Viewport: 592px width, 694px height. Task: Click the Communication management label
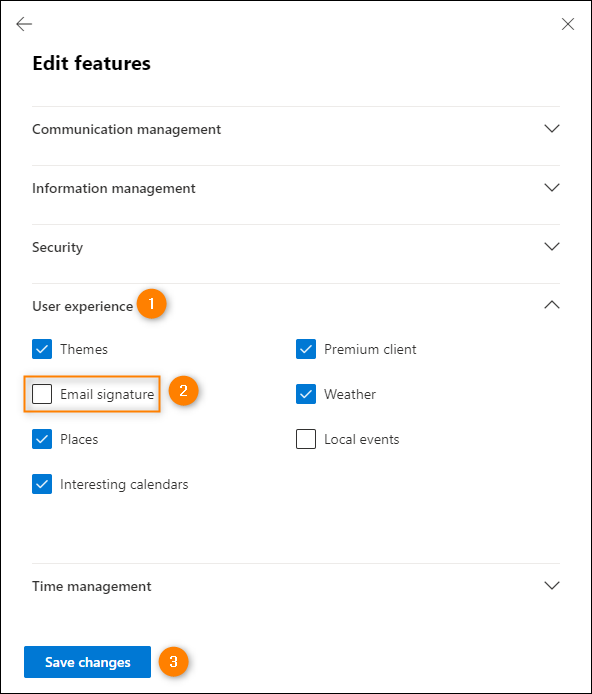click(x=127, y=129)
